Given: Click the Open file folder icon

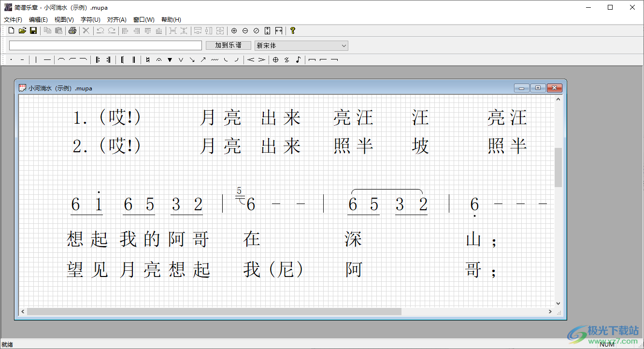Looking at the screenshot, I should coord(22,30).
